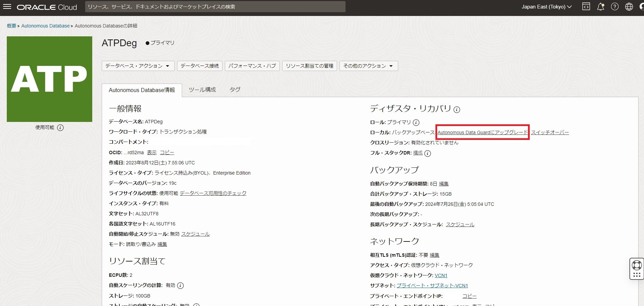Click the help question mark icon
The width and height of the screenshot is (644, 306).
[x=614, y=7]
